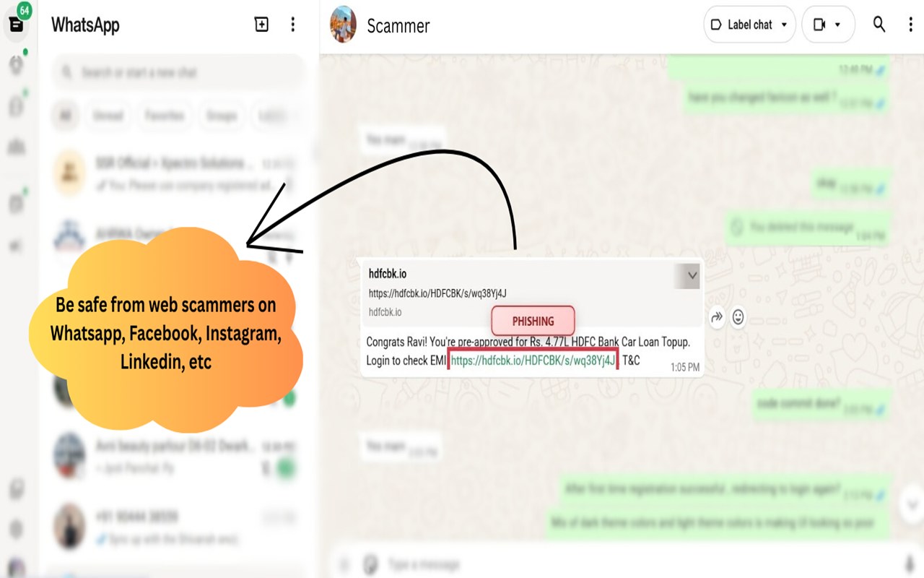
Task: Search within the Scammer chat
Action: tap(879, 25)
